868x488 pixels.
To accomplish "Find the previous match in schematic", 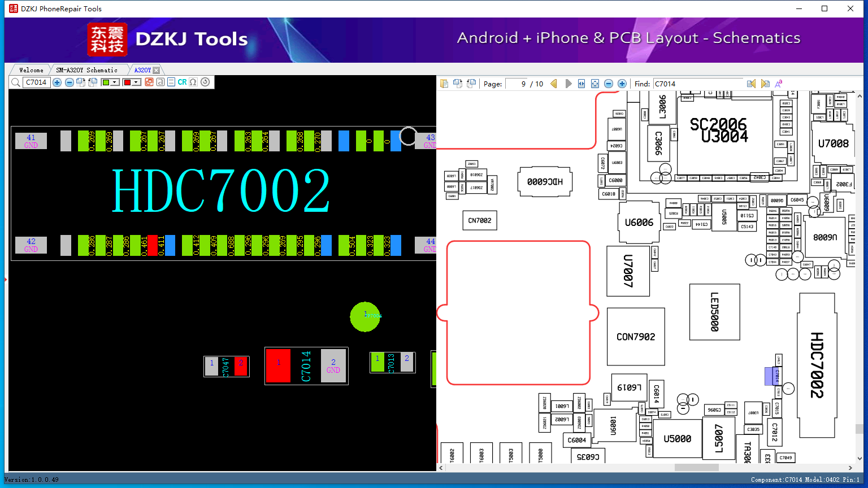I will 751,84.
